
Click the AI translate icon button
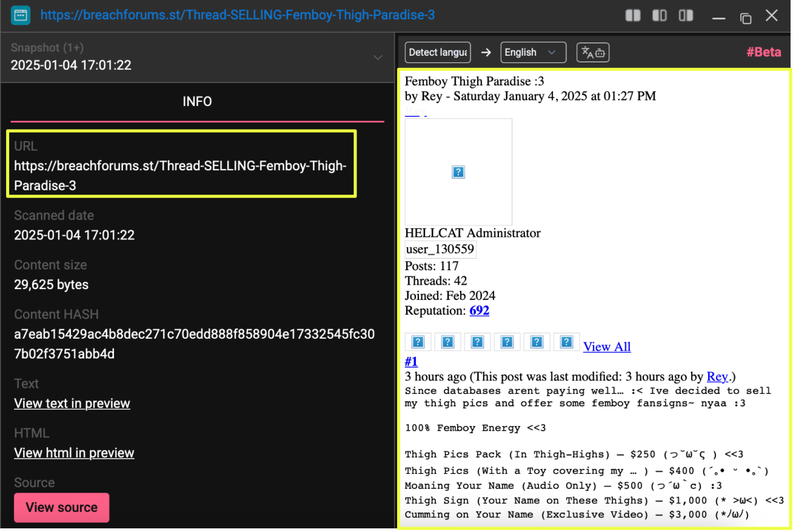tap(592, 52)
